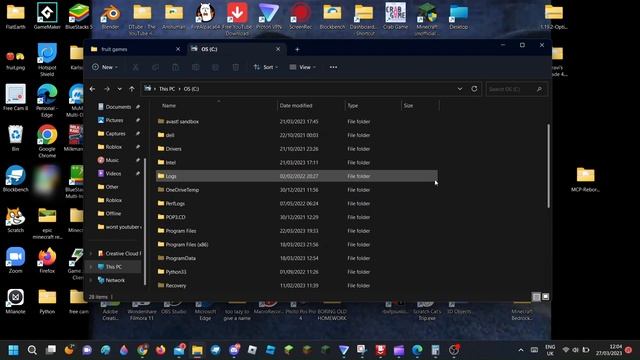Click taskbar Search icon
This screenshot has height=360, width=640.
coord(32,350)
